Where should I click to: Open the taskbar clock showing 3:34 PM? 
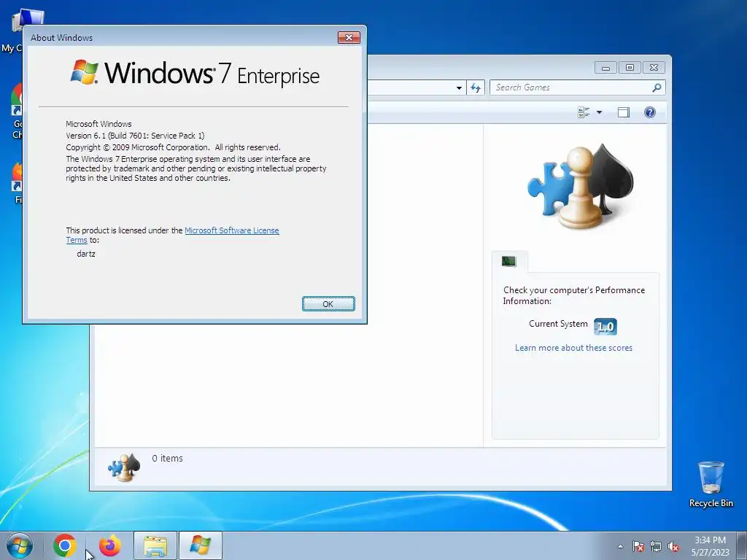(x=711, y=546)
